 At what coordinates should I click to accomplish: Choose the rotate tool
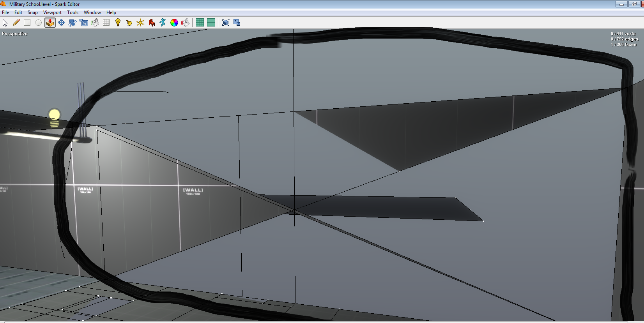pyautogui.click(x=73, y=23)
